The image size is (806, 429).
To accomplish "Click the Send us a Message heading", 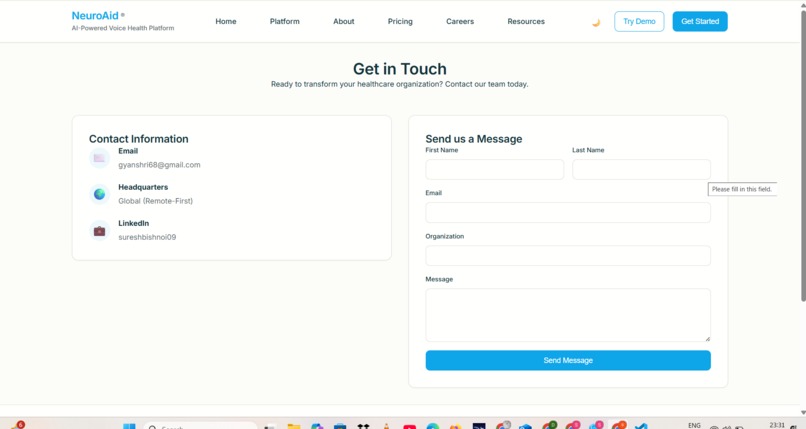I will click(473, 139).
